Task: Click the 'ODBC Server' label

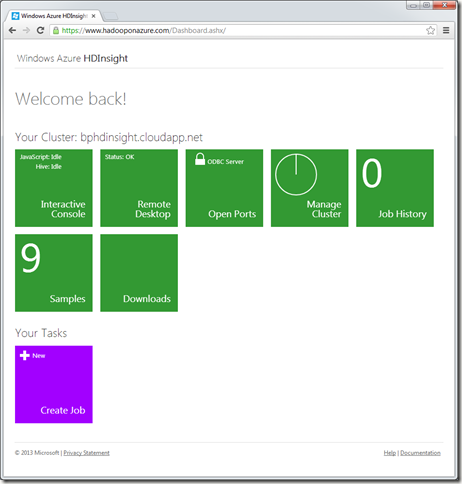Action: (225, 162)
